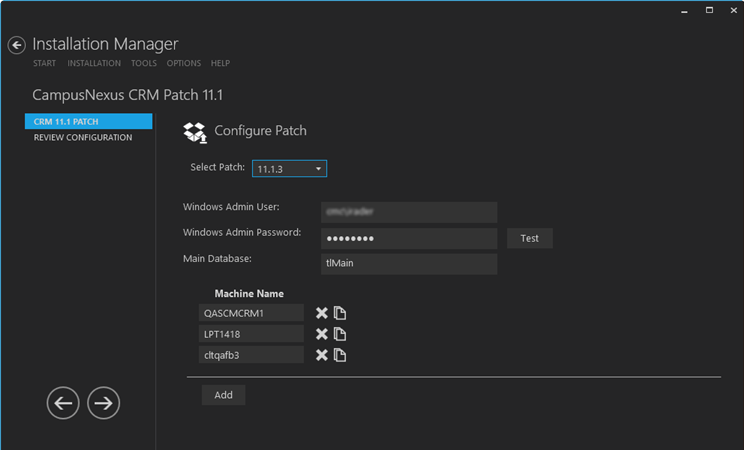Open the TOOLS menu

click(x=144, y=63)
